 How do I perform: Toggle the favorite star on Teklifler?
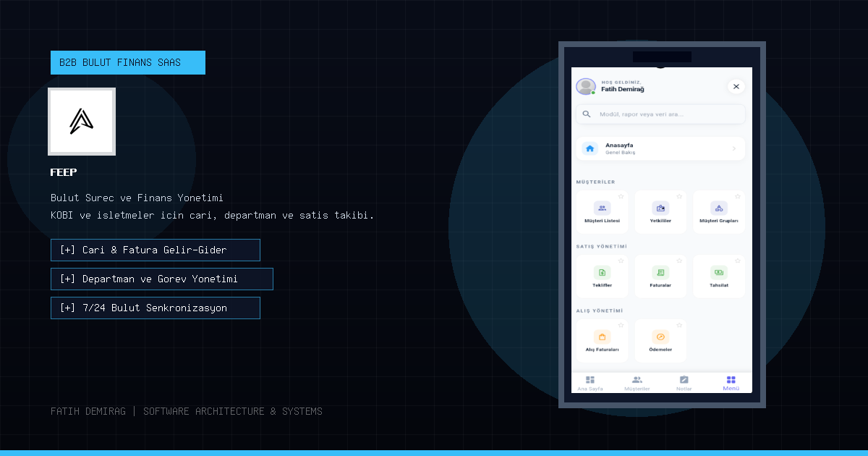621,261
